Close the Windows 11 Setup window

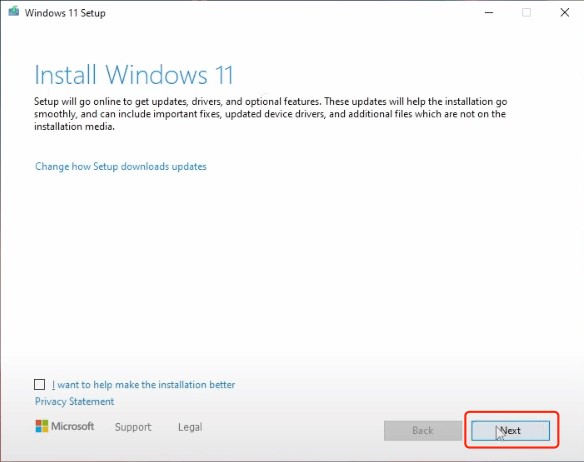[565, 12]
